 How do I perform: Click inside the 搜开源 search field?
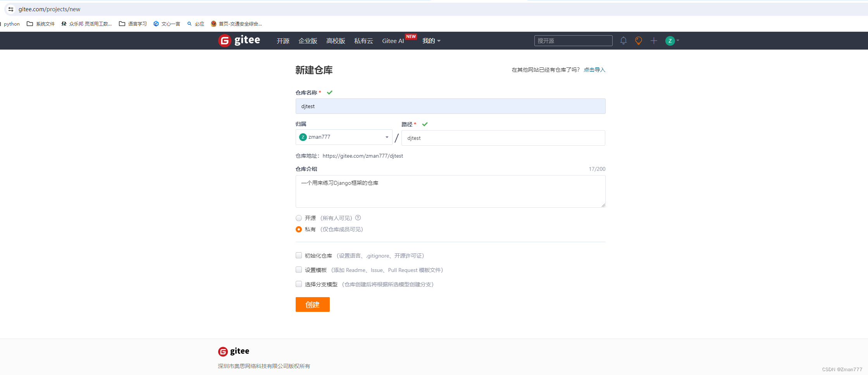[573, 40]
